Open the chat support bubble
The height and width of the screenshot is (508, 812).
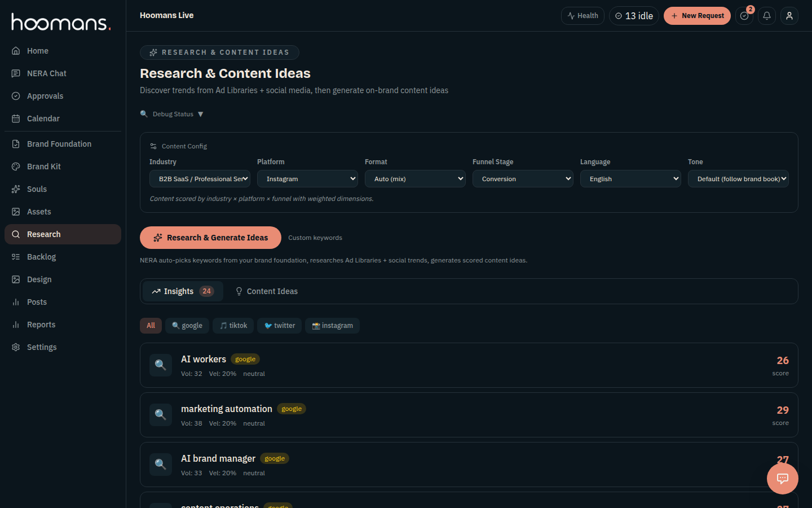783,479
